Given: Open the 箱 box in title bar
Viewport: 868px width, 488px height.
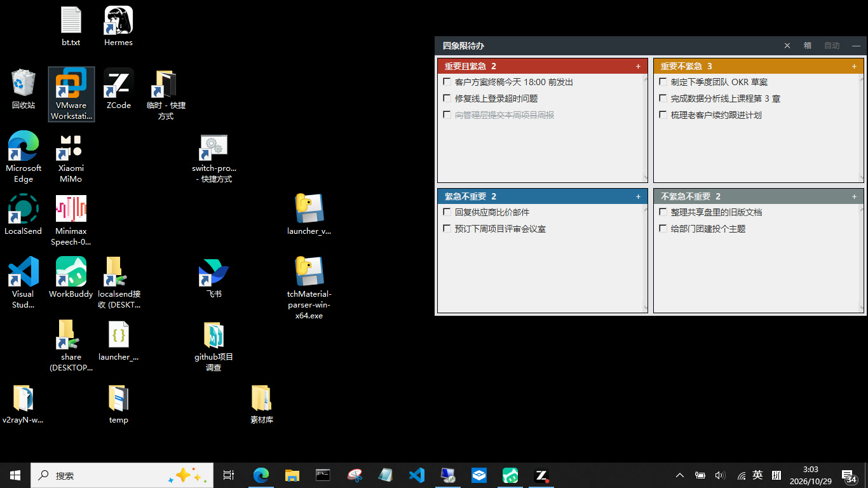Looking at the screenshot, I should [x=808, y=46].
